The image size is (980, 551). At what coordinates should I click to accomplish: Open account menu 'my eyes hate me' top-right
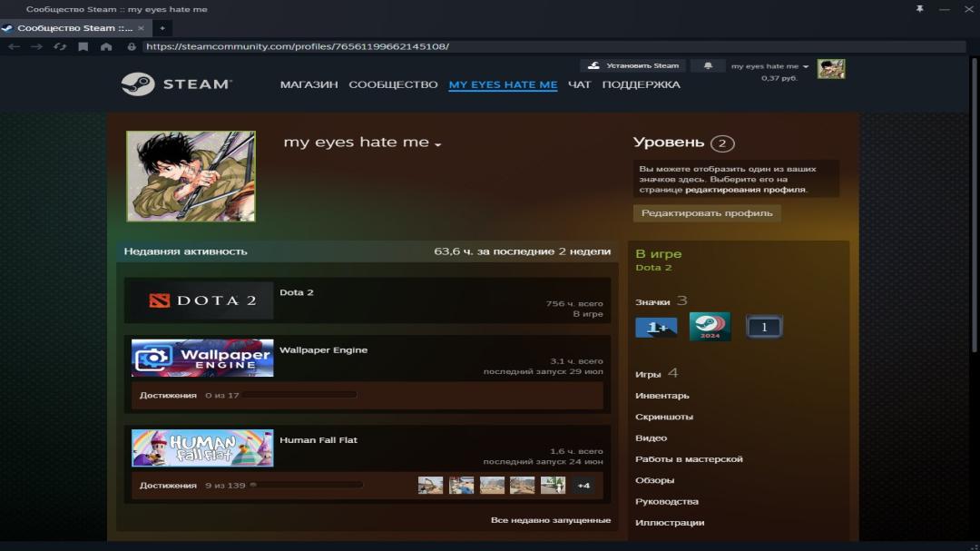coord(769,65)
